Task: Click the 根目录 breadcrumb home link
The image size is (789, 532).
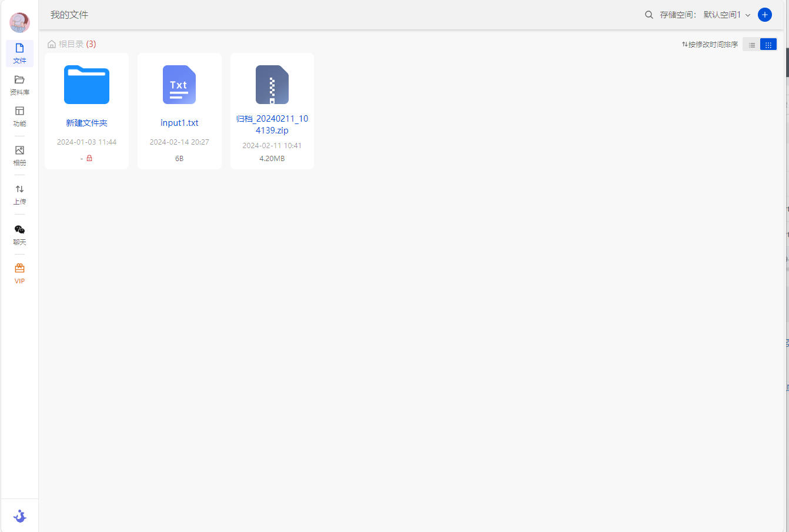Action: (x=66, y=44)
